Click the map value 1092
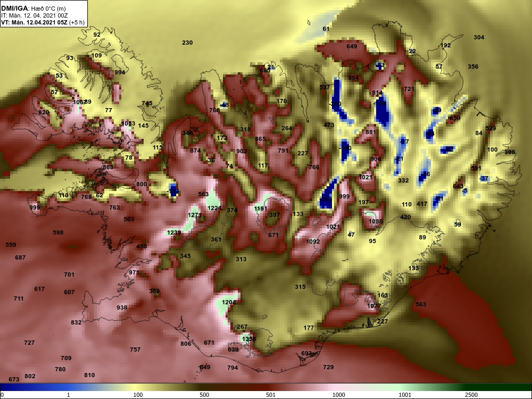Image resolution: width=532 pixels, height=399 pixels. tap(313, 242)
